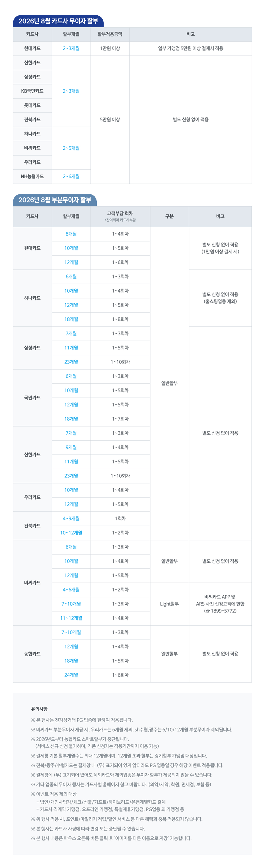Click the 할부적용금액 column header
265x868 pixels.
[110, 34]
